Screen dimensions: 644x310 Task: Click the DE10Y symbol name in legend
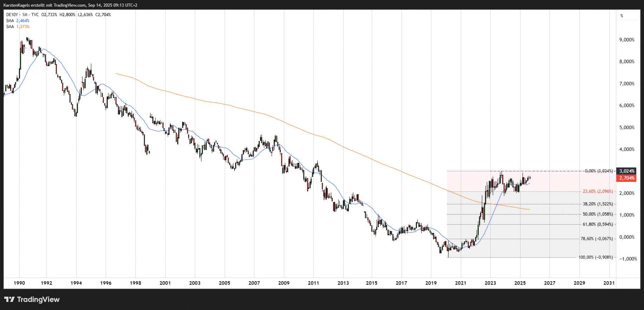click(12, 15)
